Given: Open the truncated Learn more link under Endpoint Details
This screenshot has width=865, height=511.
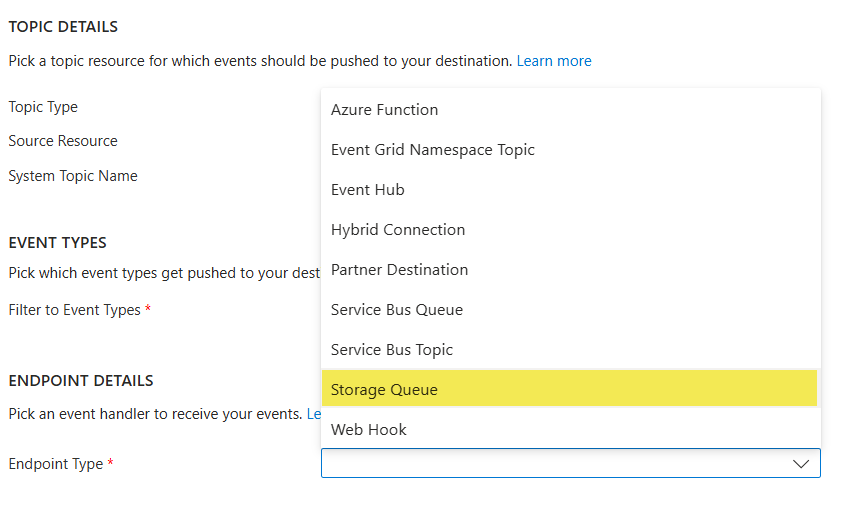Looking at the screenshot, I should pyautogui.click(x=314, y=414).
